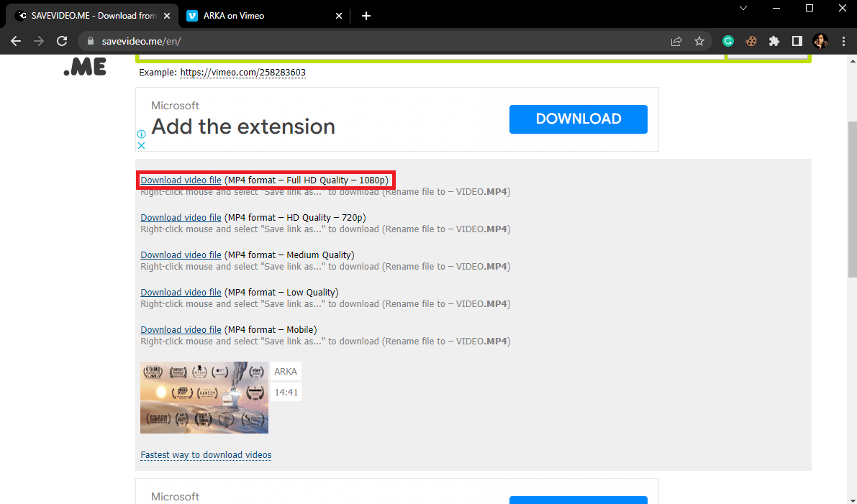Open a new browser tab
This screenshot has width=857, height=504.
[366, 16]
